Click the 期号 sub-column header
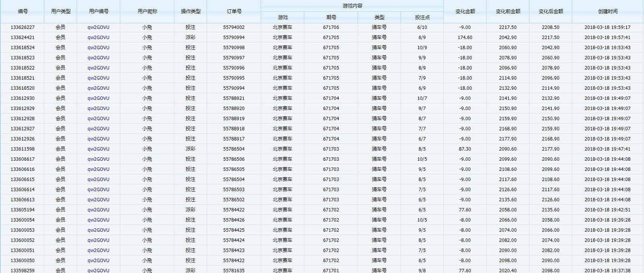The image size is (644, 273). click(x=331, y=17)
